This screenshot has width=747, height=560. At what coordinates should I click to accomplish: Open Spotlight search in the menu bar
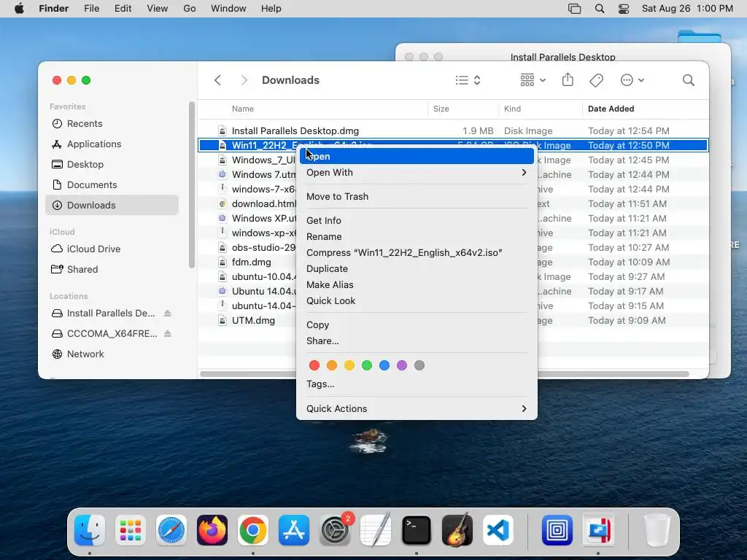[600, 9]
